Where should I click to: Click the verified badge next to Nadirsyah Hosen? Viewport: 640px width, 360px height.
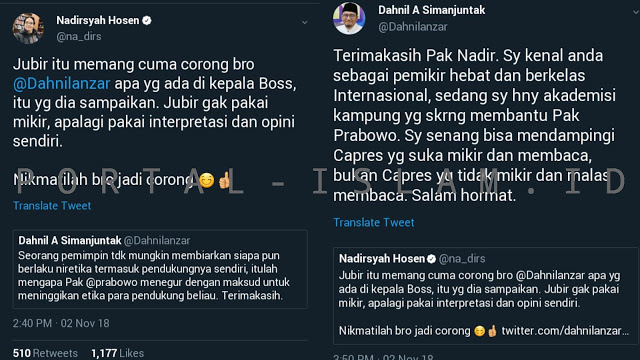147,20
